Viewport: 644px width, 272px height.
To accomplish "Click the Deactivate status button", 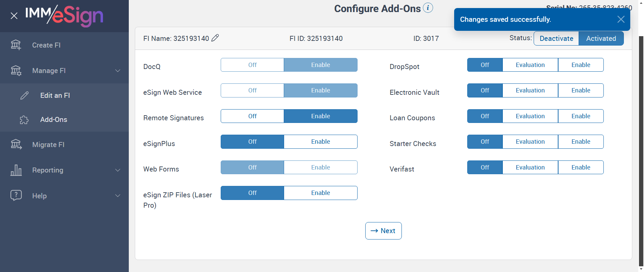I will [x=556, y=39].
